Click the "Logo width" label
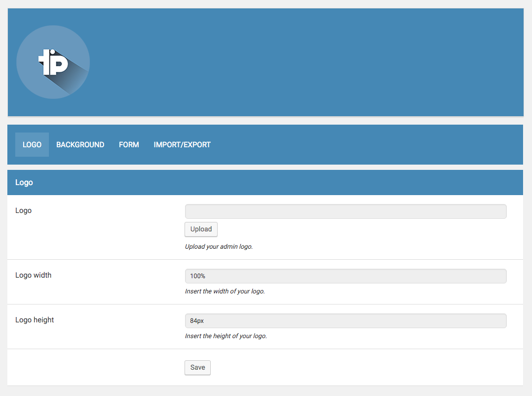The image size is (532, 396). [34, 275]
